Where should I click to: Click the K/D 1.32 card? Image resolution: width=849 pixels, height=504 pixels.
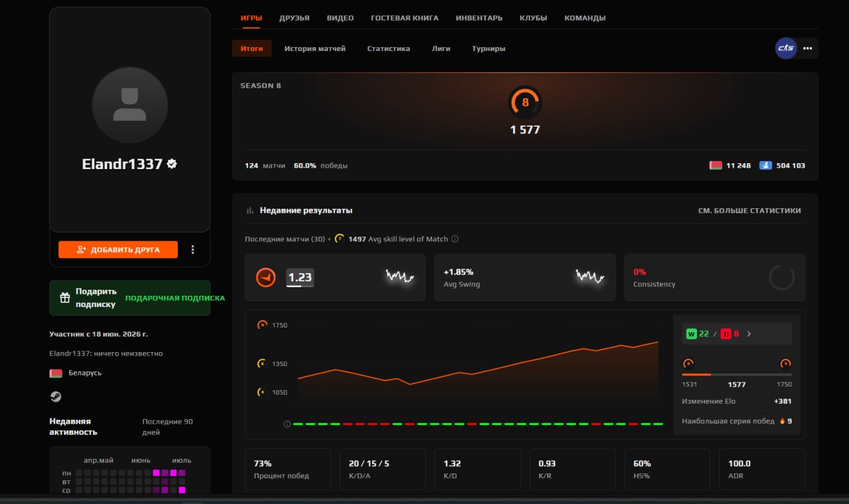(x=478, y=469)
